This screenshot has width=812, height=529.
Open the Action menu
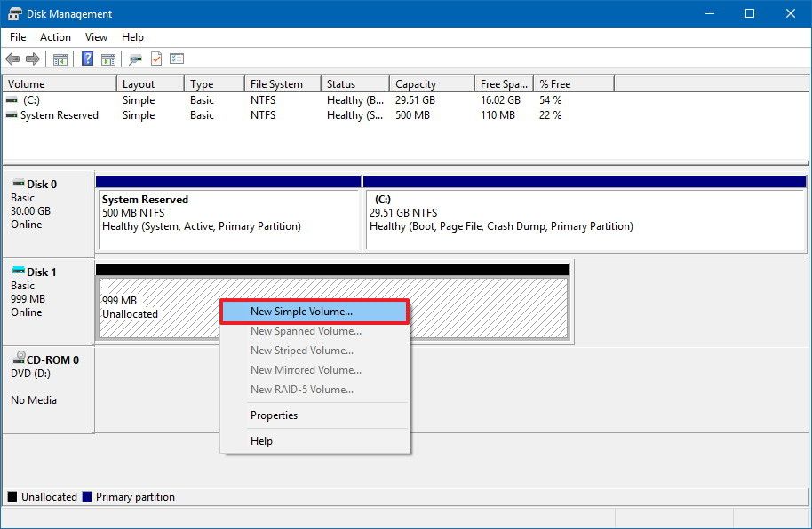55,37
